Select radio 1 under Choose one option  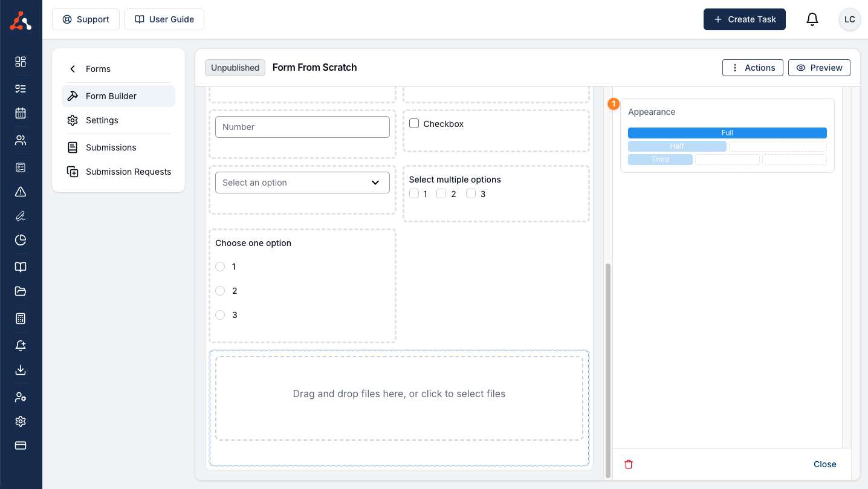[220, 267]
